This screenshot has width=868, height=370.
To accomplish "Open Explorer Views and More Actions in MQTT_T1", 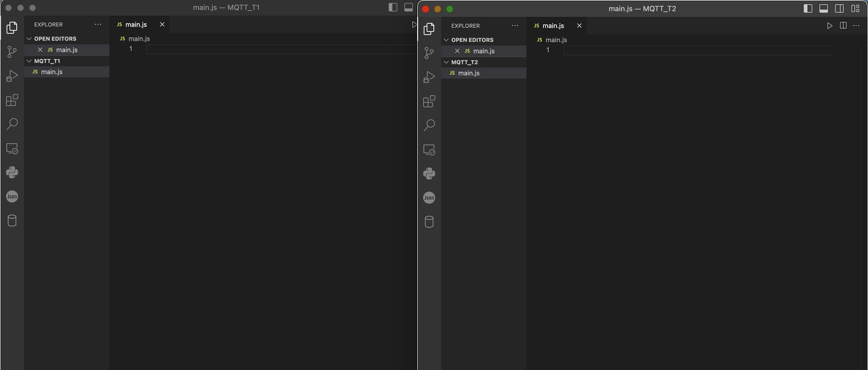I will [98, 24].
